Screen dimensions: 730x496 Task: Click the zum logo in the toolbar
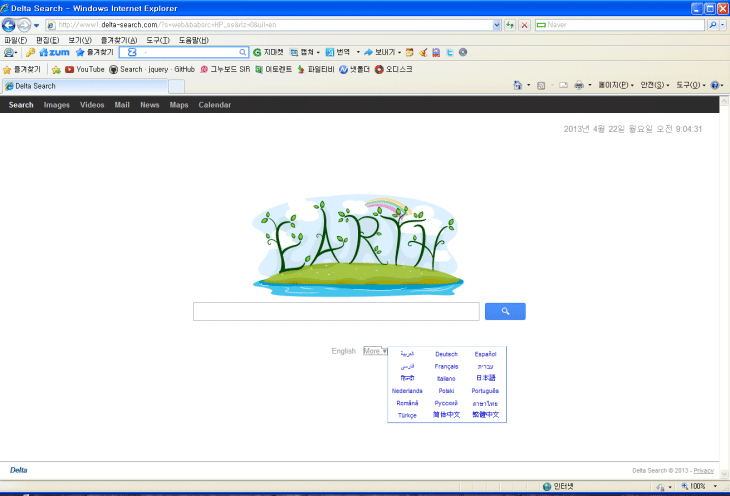tap(52, 52)
